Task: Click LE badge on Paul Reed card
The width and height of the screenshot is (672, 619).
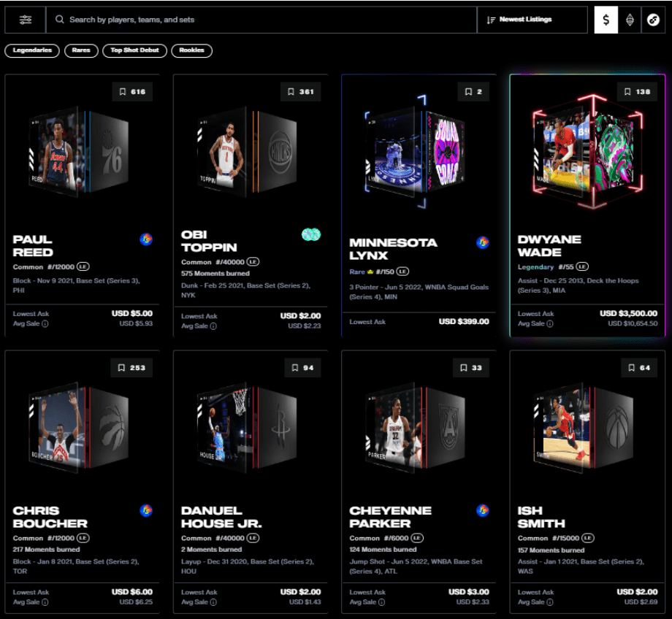Action: (x=83, y=266)
